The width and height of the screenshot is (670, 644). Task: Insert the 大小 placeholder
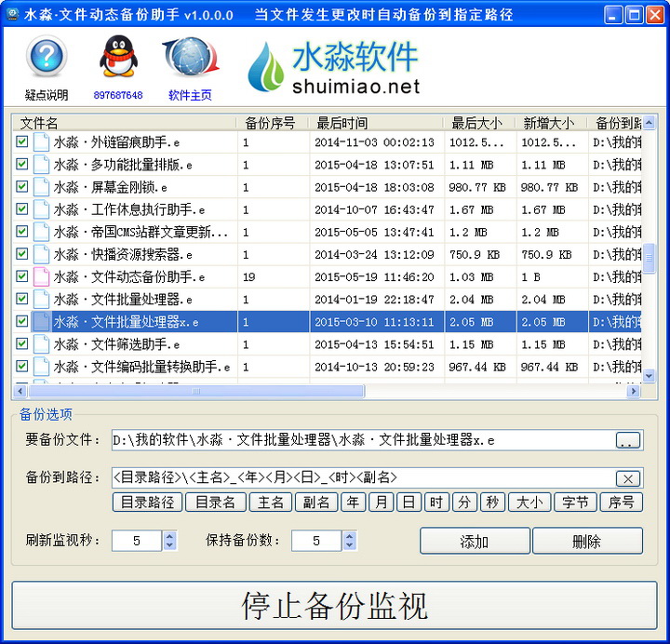click(x=529, y=503)
